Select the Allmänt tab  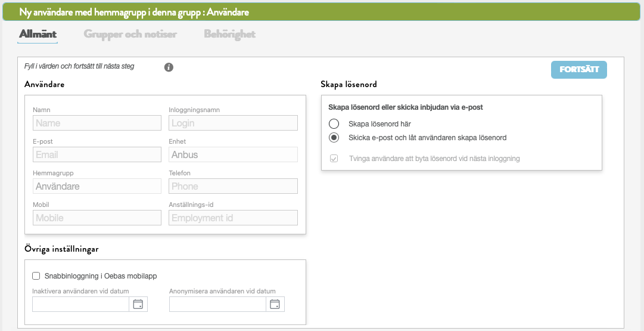point(38,34)
